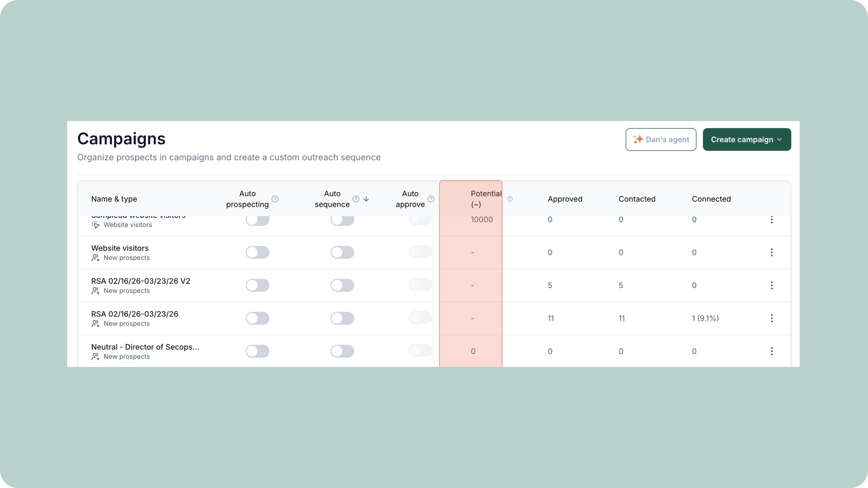Click the 1 (9.1%) connected value

tap(705, 318)
